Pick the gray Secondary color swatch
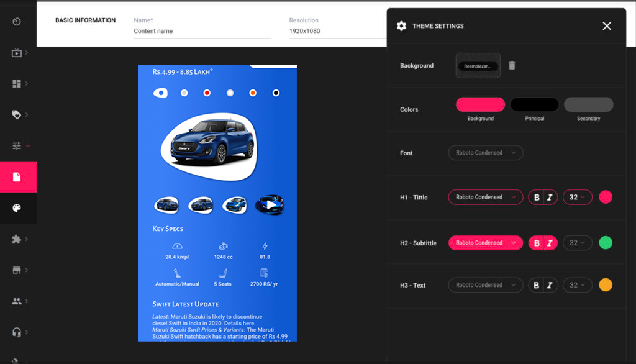The width and height of the screenshot is (636, 364). pyautogui.click(x=589, y=104)
